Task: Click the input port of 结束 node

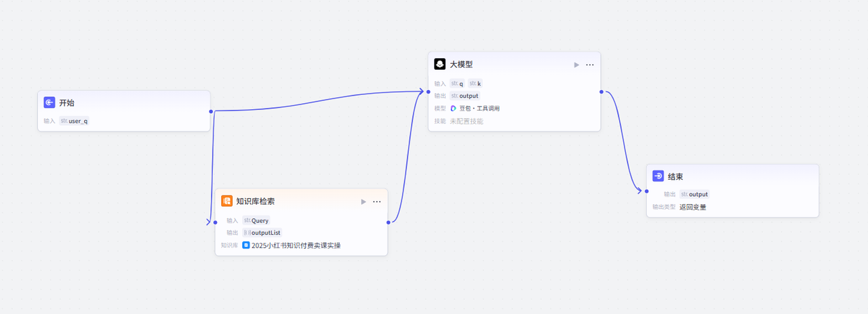Action: coord(646,191)
